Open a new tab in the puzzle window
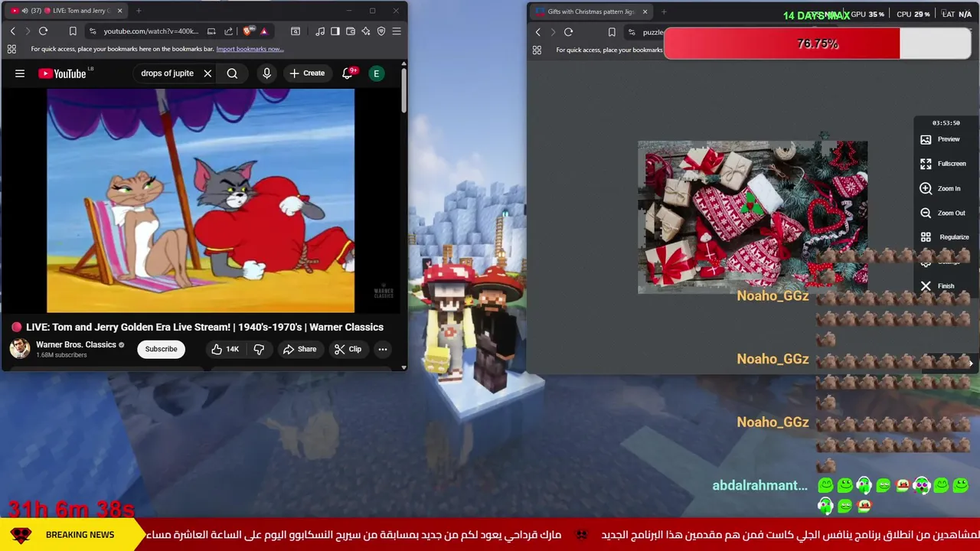Viewport: 980px width, 551px height. click(x=664, y=11)
